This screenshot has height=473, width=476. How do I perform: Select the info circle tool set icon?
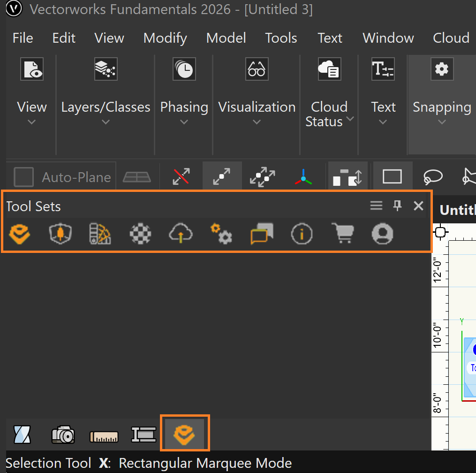302,234
